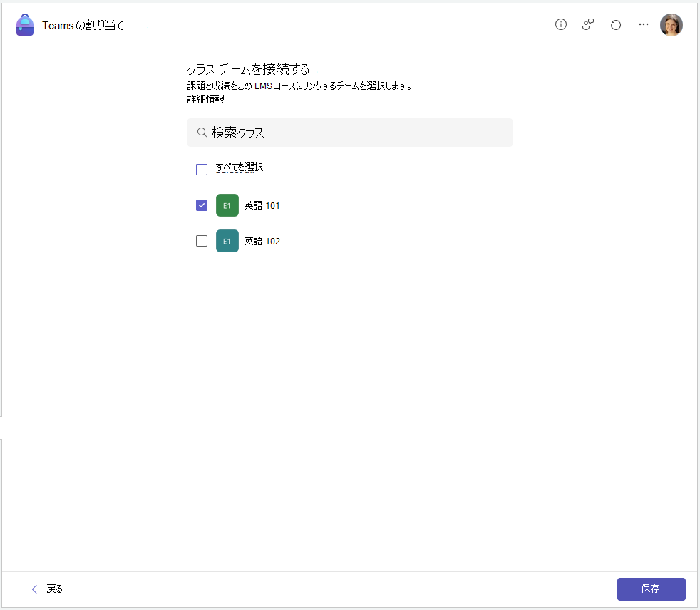Click the 戻る back button label
This screenshot has width=700, height=610.
pos(54,589)
